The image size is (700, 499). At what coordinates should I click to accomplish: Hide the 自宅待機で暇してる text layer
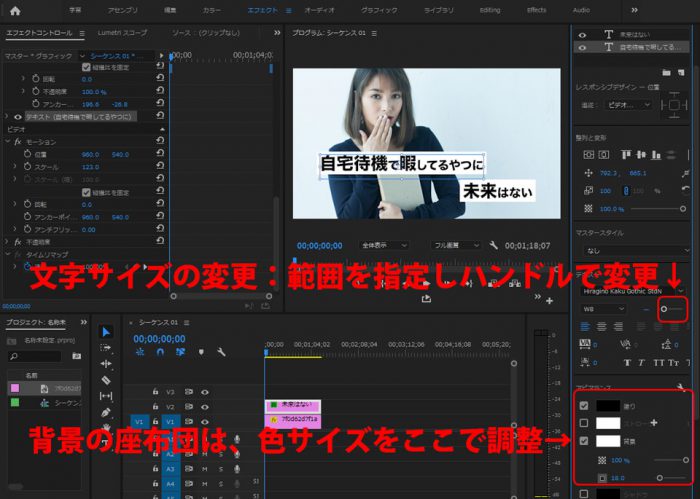(582, 47)
